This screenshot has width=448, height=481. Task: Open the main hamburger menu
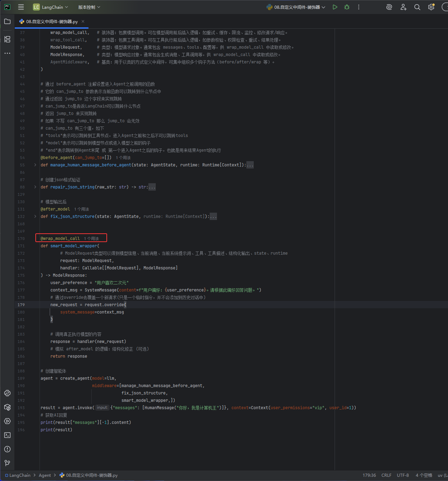click(x=21, y=7)
